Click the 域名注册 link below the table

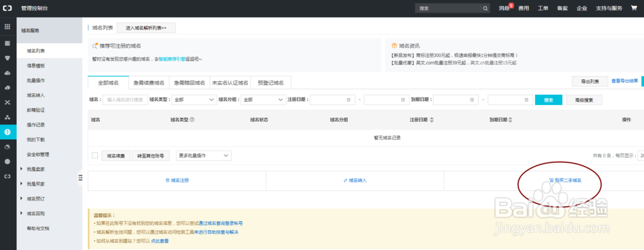point(177,180)
